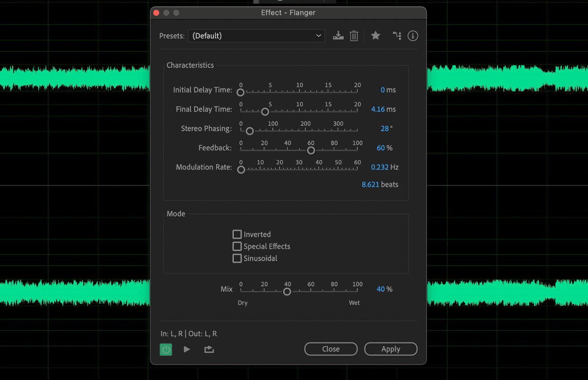Image resolution: width=588 pixels, height=380 pixels.
Task: Click the Characteristics section label
Action: click(190, 65)
